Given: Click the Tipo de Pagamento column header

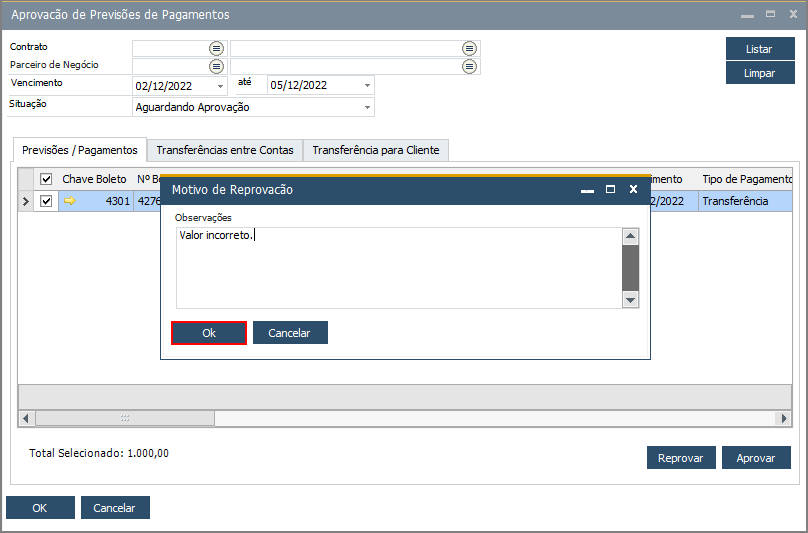Looking at the screenshot, I should click(x=746, y=179).
